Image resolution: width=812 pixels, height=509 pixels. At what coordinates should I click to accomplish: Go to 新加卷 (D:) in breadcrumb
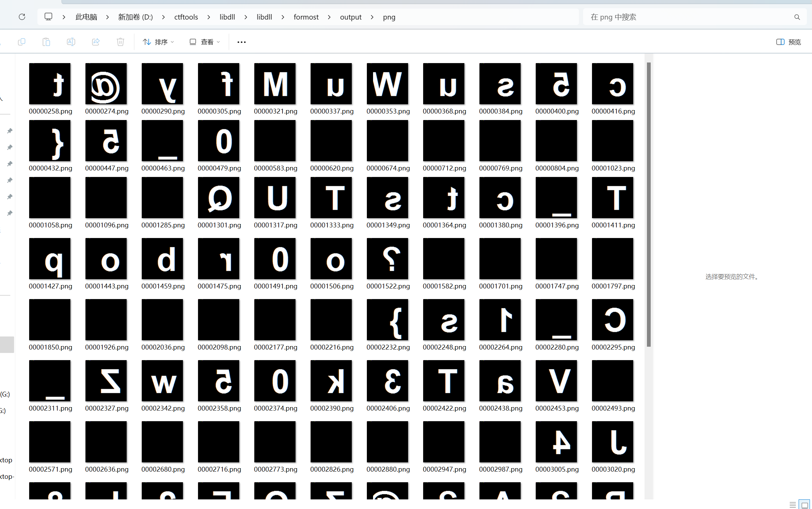click(x=135, y=17)
